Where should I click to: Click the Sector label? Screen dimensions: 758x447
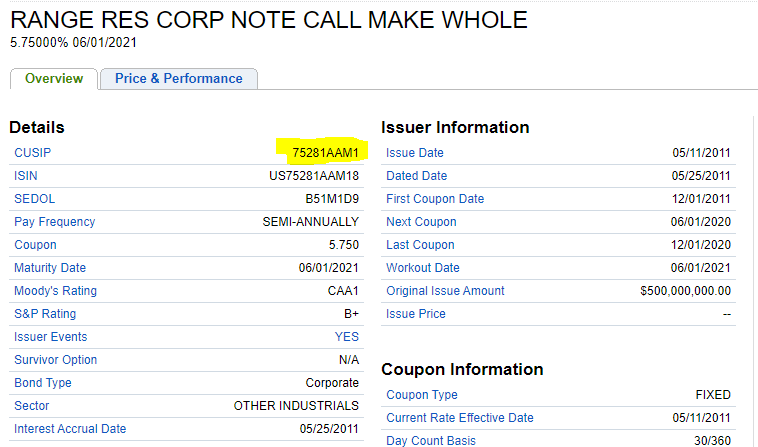pos(31,406)
